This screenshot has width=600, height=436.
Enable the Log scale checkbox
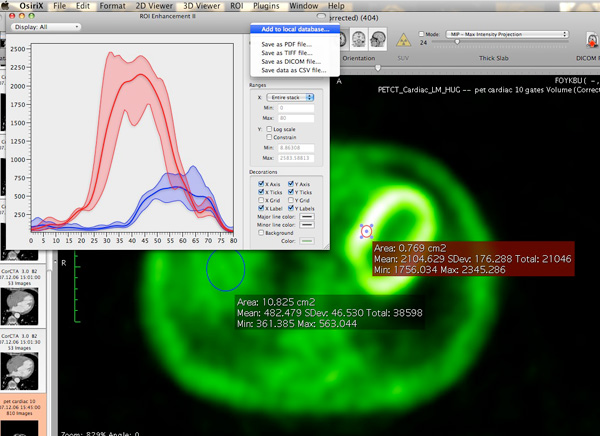click(269, 129)
